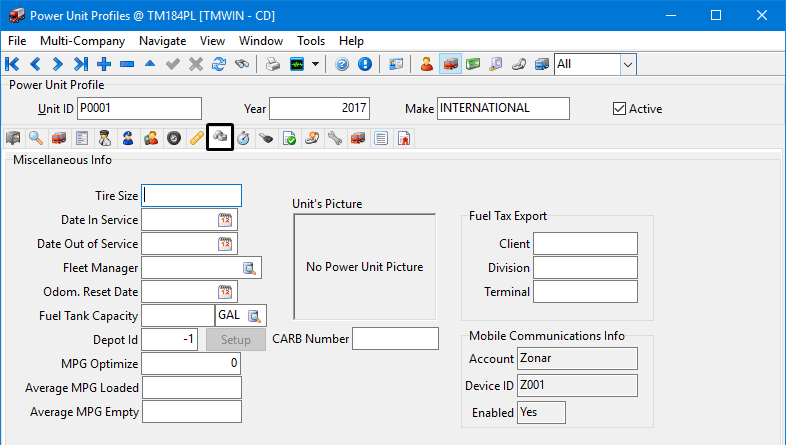Open the wrench maintenance tab icon
786x445 pixels.
(335, 138)
